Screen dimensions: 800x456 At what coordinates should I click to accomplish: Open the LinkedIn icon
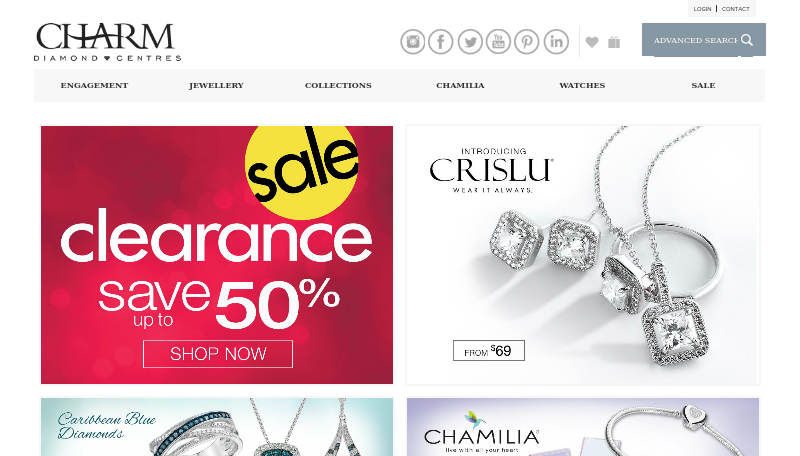(556, 42)
